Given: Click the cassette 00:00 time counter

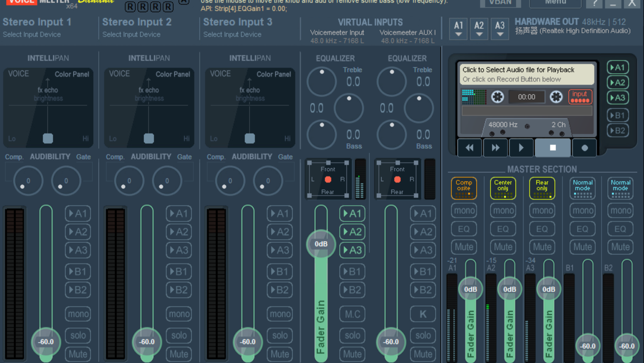Looking at the screenshot, I should [x=527, y=97].
